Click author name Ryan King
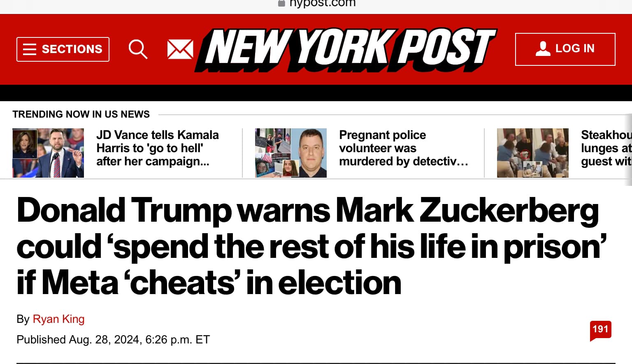Image resolution: width=632 pixels, height=364 pixels. [58, 319]
